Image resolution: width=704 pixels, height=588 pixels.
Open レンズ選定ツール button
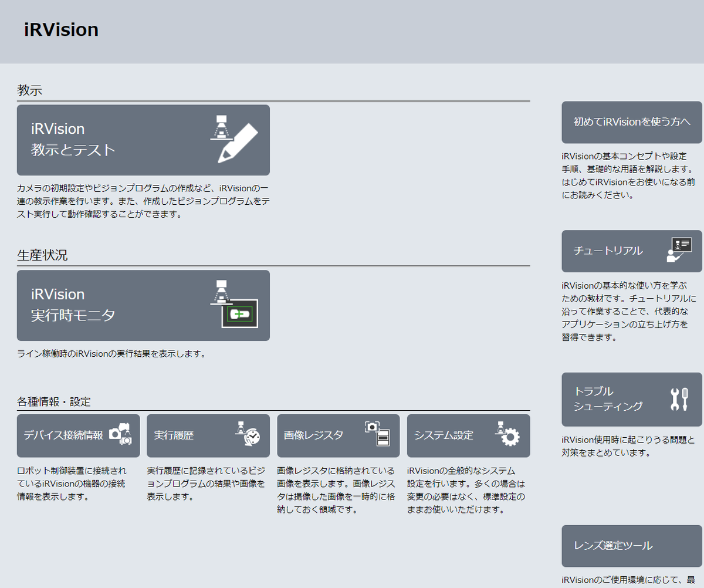pyautogui.click(x=632, y=546)
